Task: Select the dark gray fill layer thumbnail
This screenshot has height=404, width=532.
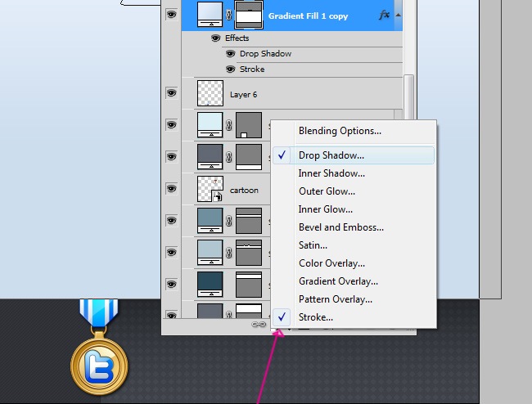Action: [210, 157]
